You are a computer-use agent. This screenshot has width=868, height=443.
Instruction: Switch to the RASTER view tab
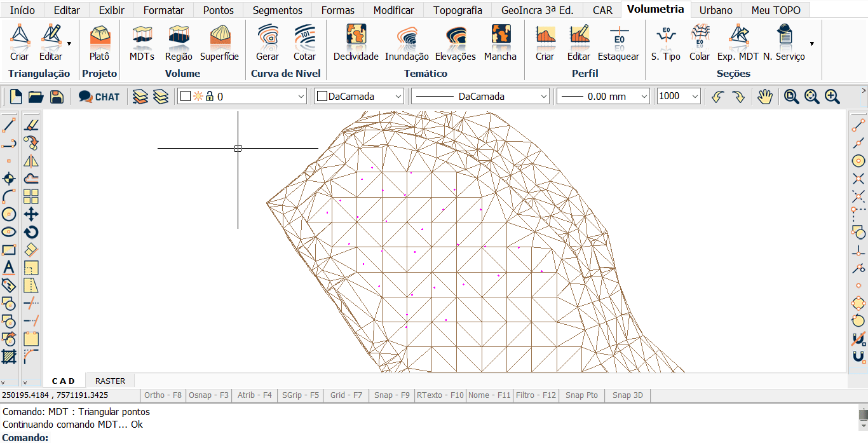click(111, 381)
